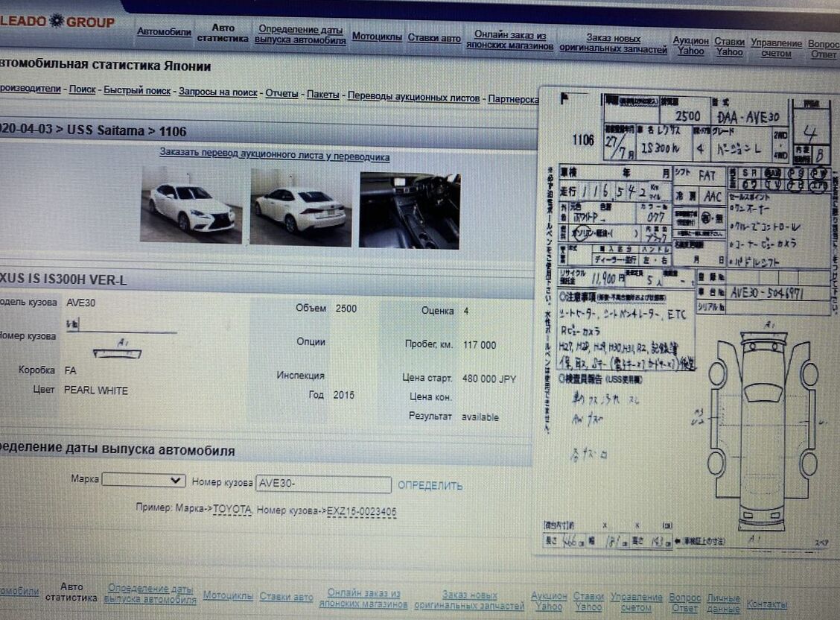Select the engine volume value 2500
This screenshot has height=620, width=840.
point(346,309)
